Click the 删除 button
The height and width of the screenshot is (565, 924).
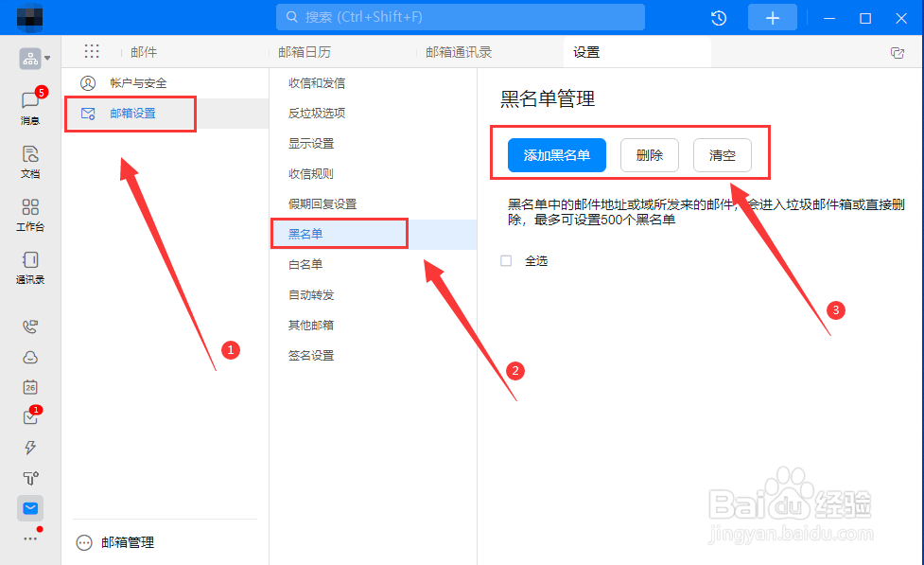(650, 155)
